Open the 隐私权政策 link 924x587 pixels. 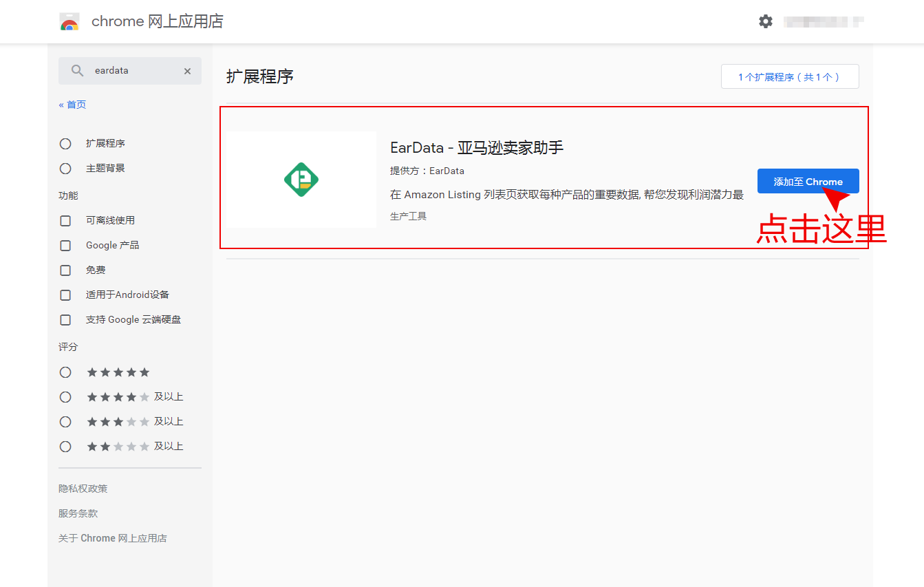coord(83,489)
